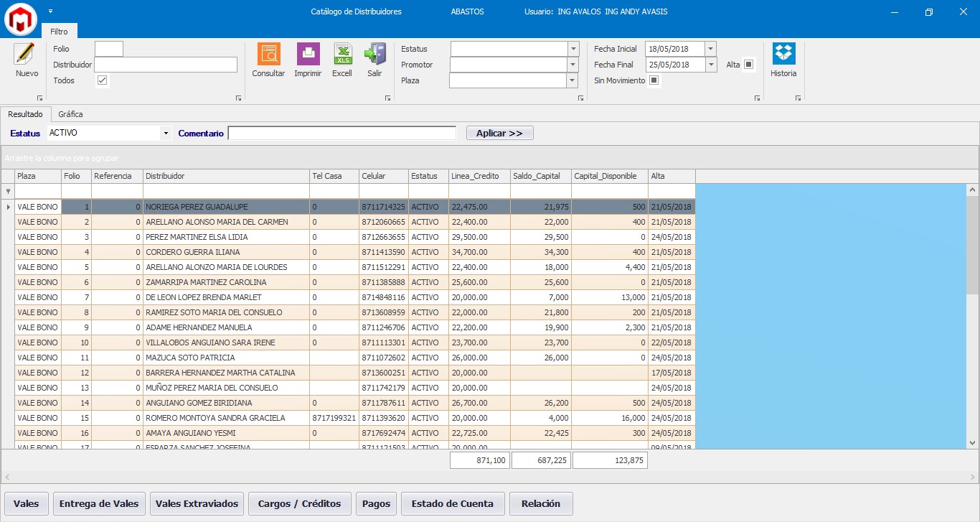Click the total 871,100 summary cell
This screenshot has height=522, width=980.
tap(480, 460)
